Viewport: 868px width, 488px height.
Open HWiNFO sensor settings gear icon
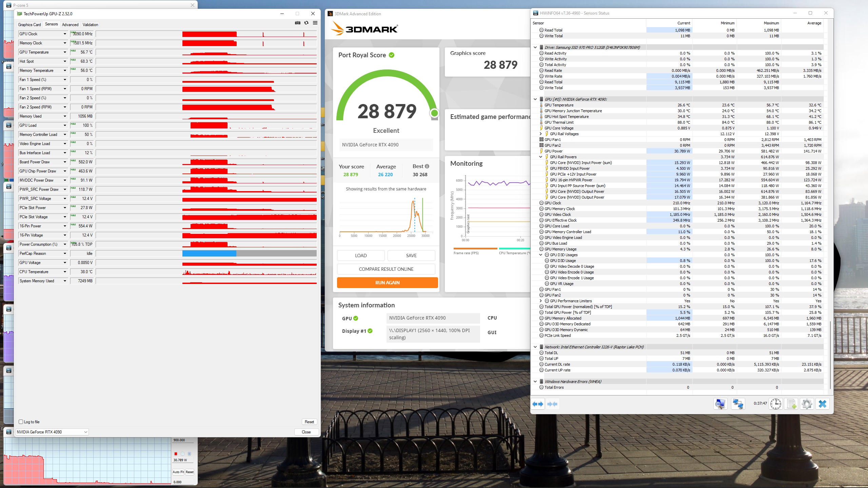807,404
